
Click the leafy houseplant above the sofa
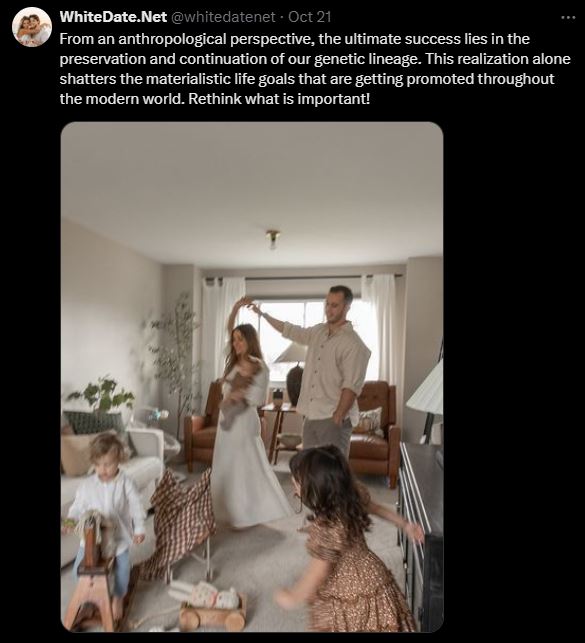pyautogui.click(x=102, y=395)
